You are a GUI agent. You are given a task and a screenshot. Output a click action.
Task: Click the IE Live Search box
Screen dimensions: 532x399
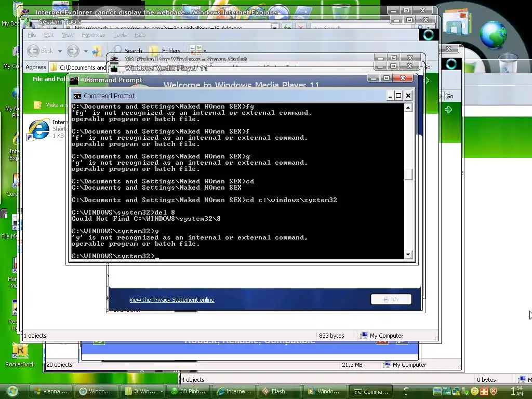click(363, 27)
